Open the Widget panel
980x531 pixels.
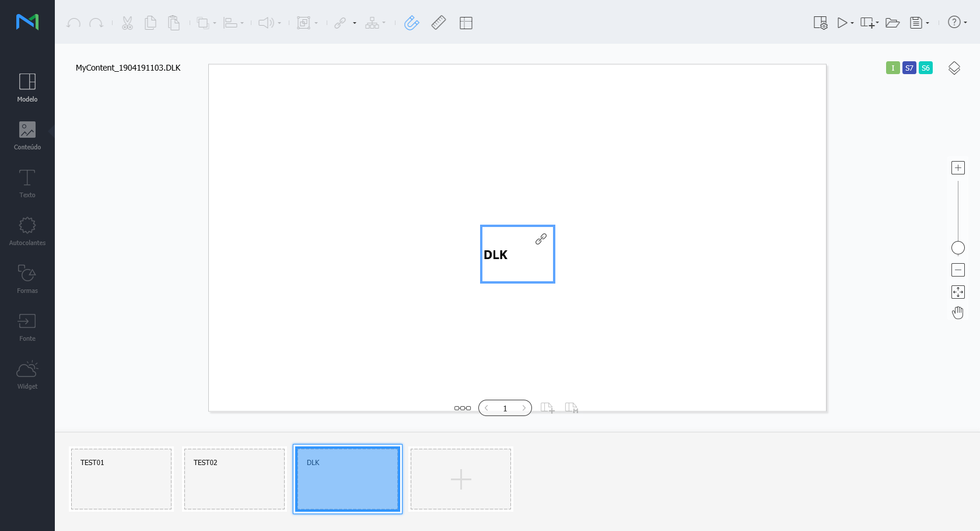27,374
